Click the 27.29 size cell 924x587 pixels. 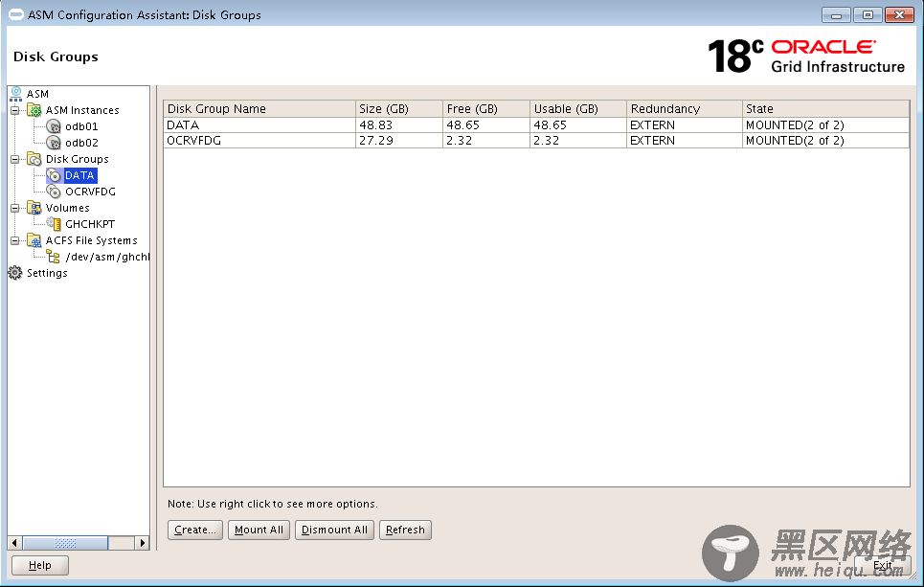399,140
